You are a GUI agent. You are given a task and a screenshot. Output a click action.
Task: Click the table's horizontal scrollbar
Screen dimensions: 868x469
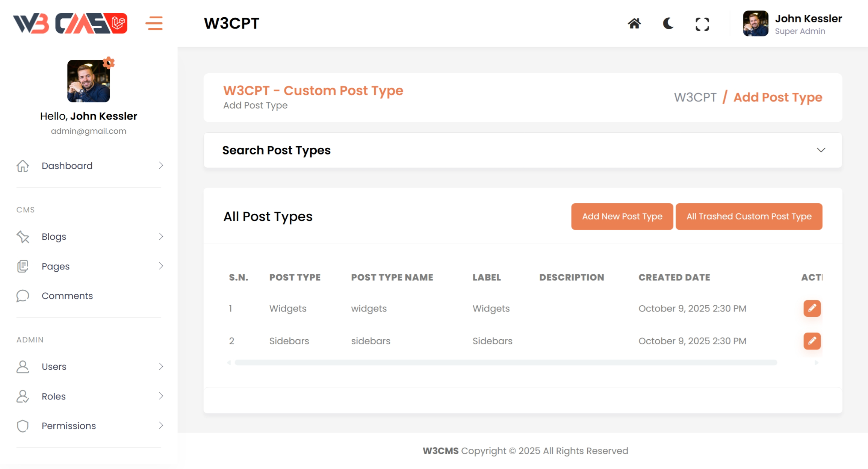point(505,363)
